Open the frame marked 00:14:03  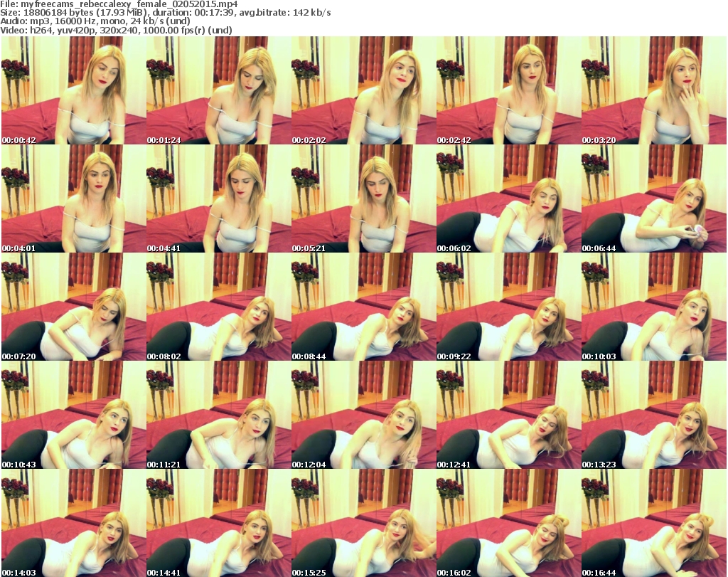[x=74, y=523]
